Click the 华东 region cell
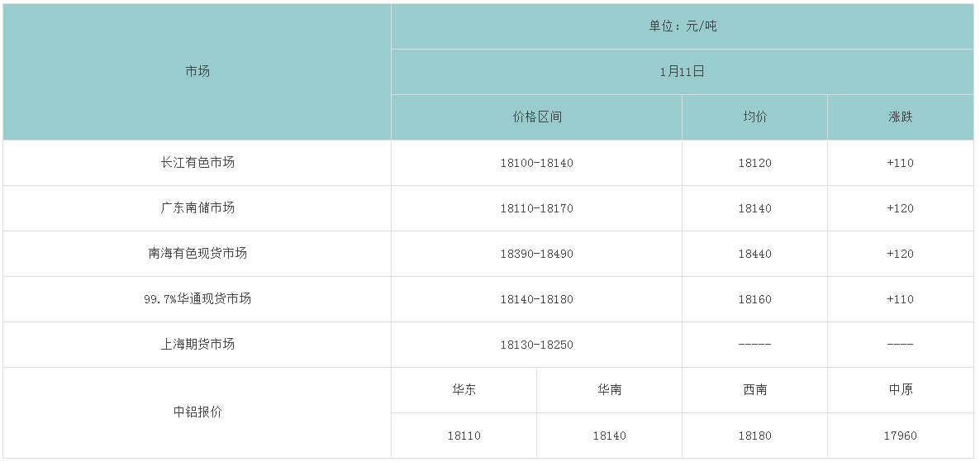Image resolution: width=980 pixels, height=462 pixels. (x=464, y=390)
